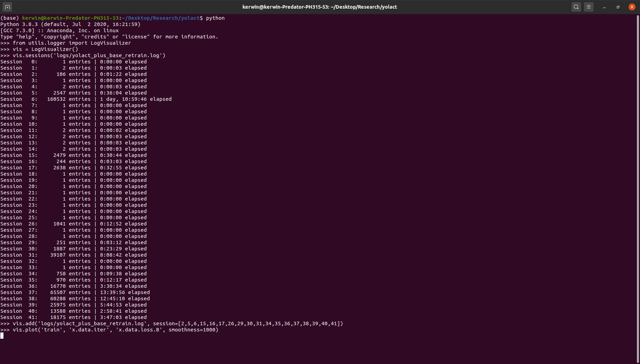Click the vis.add command line
This screenshot has height=364, width=640.
[171, 323]
